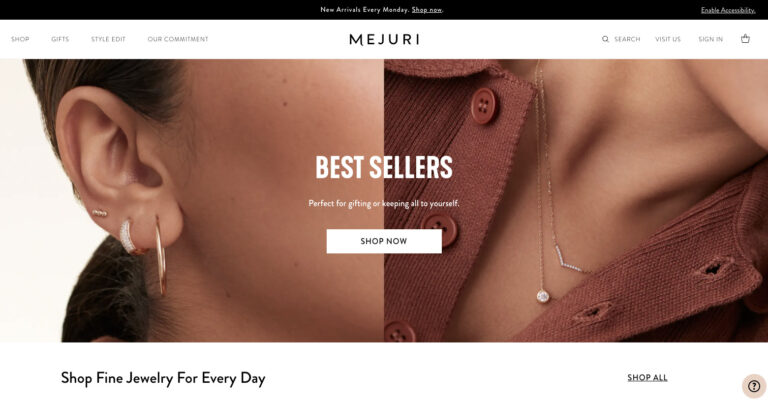Click the Shop Now button
This screenshot has height=402, width=768.
pos(384,241)
